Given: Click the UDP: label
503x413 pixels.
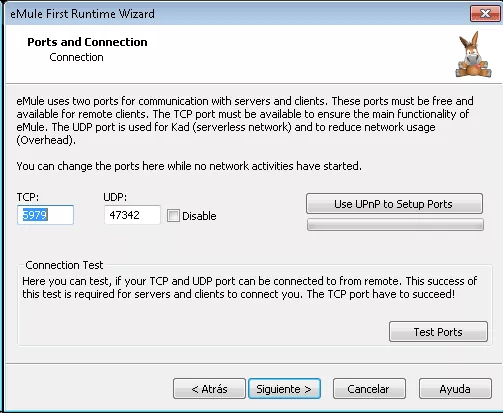Looking at the screenshot, I should [x=115, y=197].
